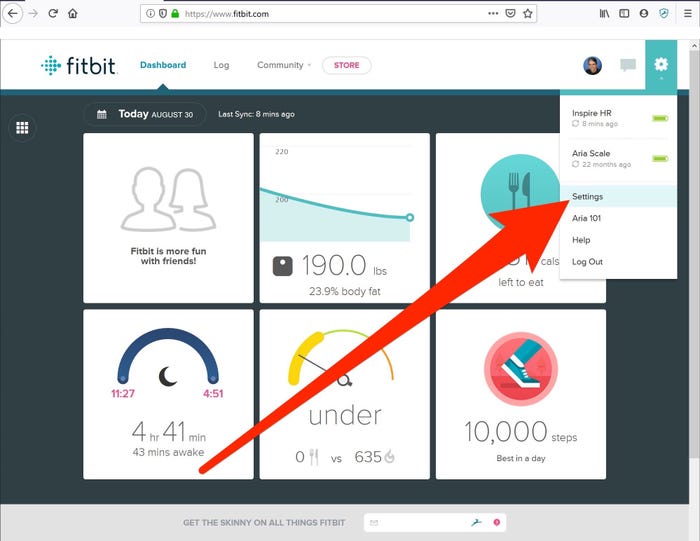Click the Best in a day label
This screenshot has height=541, width=700.
[521, 458]
